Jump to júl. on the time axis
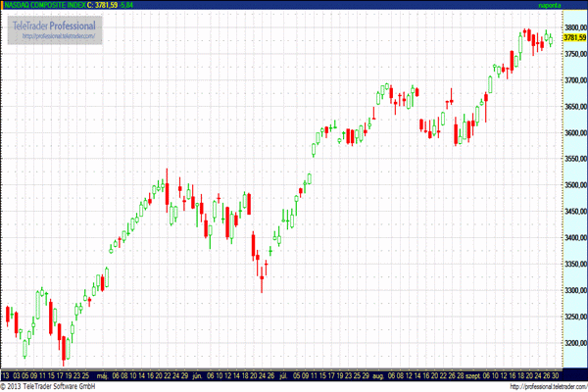Viewport: 588px width, 392px height. coord(285,375)
